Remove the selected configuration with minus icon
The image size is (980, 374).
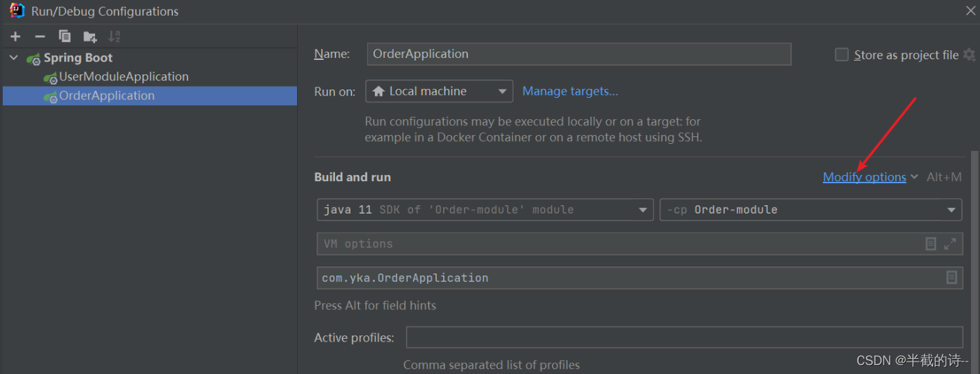(x=40, y=37)
